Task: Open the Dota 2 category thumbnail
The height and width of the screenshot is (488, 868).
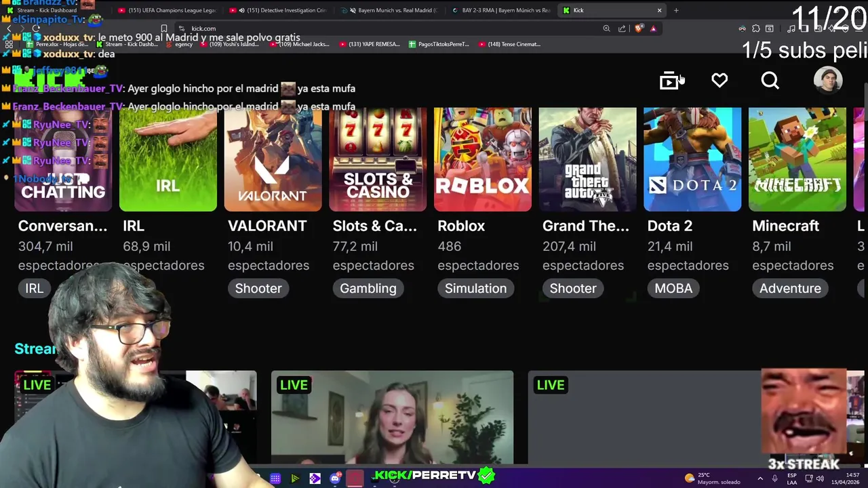Action: click(x=692, y=159)
